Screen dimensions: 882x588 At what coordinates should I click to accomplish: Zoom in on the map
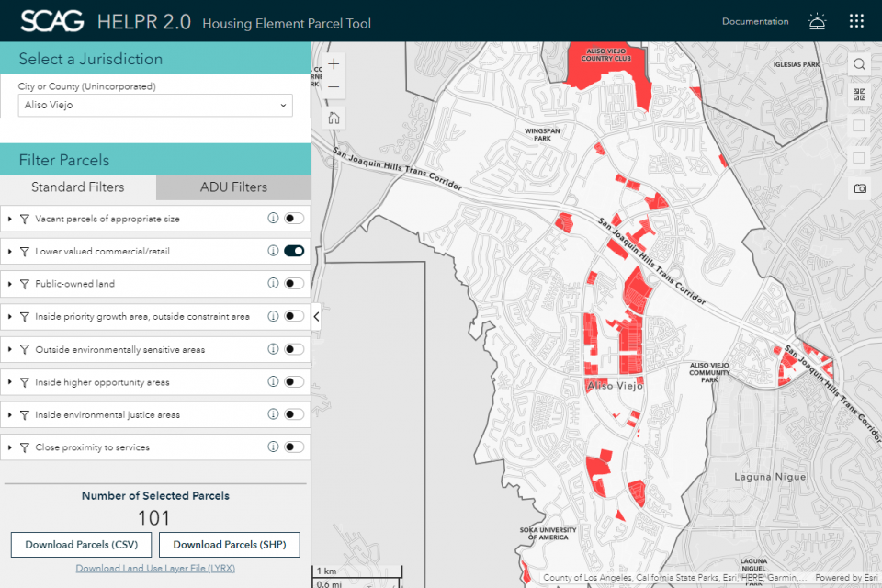click(x=334, y=64)
